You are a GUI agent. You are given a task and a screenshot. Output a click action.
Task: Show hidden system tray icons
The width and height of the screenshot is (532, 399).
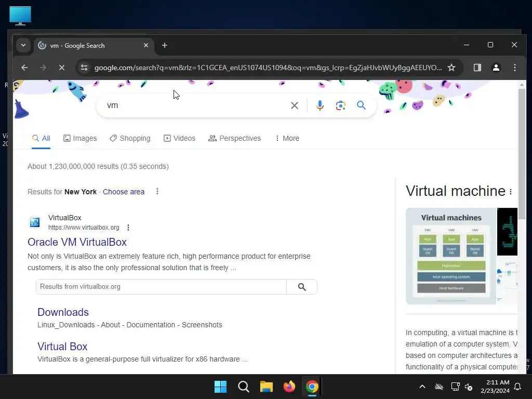pos(422,387)
